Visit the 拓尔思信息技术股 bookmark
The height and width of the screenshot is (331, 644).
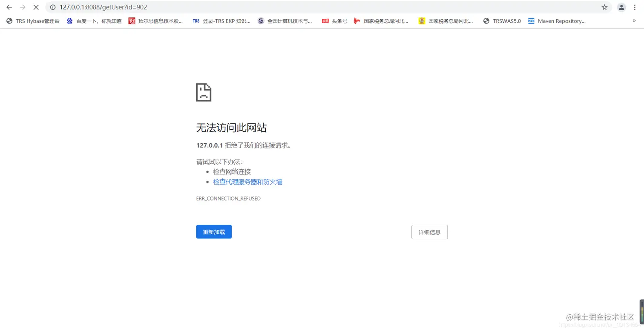click(x=156, y=20)
